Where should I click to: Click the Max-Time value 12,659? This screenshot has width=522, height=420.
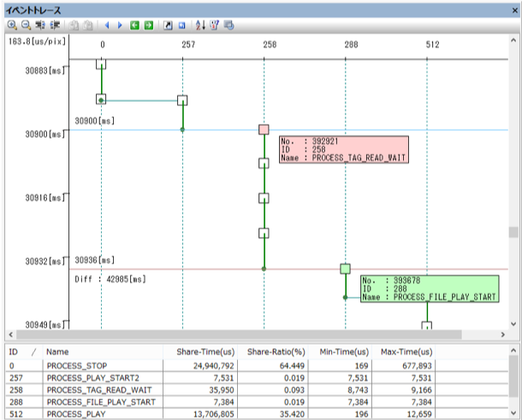419,414
